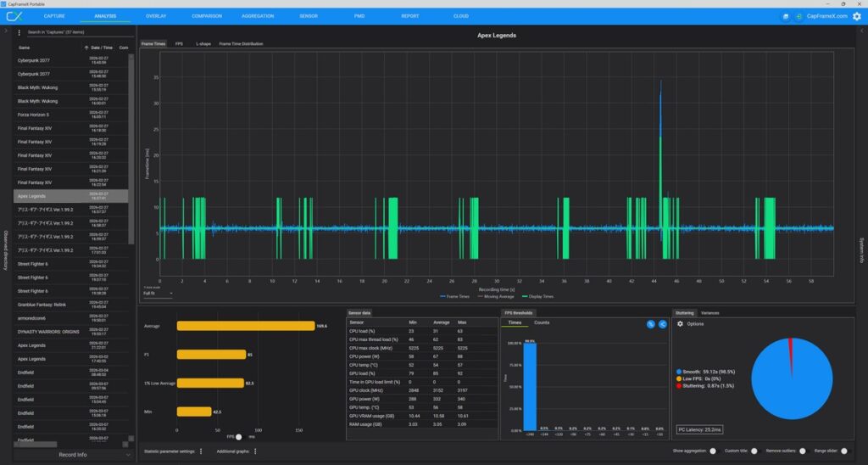
Task: Open Statistic parameter settings three-dot menu
Action: coord(201,451)
